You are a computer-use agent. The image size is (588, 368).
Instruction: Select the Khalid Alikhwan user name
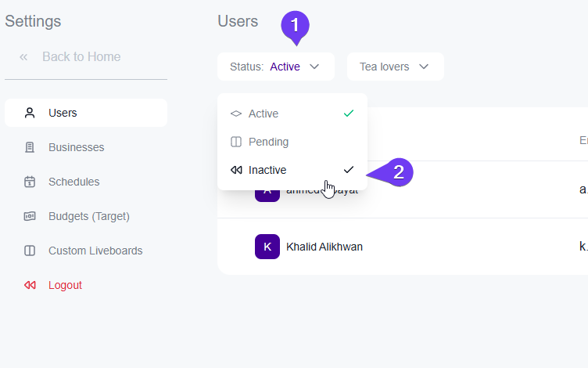(x=324, y=247)
